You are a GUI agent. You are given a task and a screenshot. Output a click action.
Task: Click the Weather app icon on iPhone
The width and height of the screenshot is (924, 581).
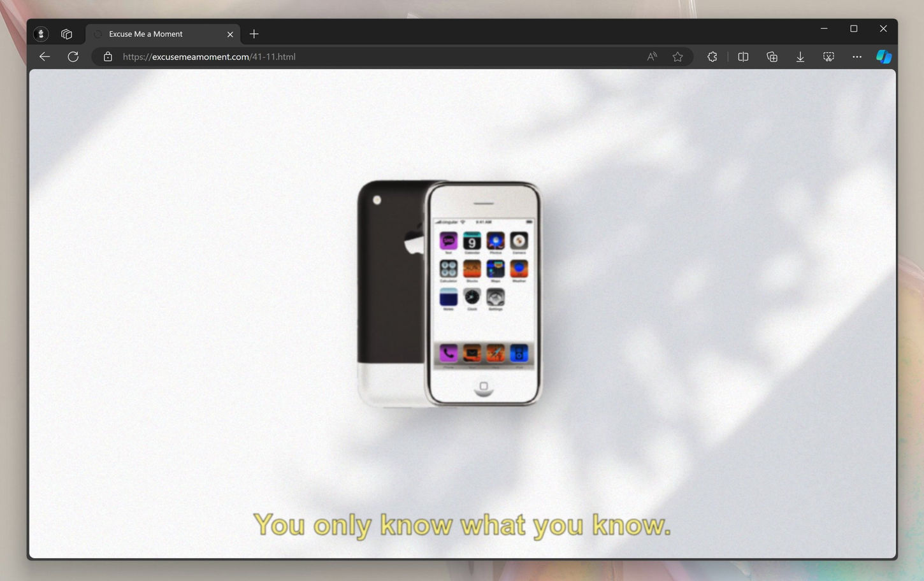519,269
